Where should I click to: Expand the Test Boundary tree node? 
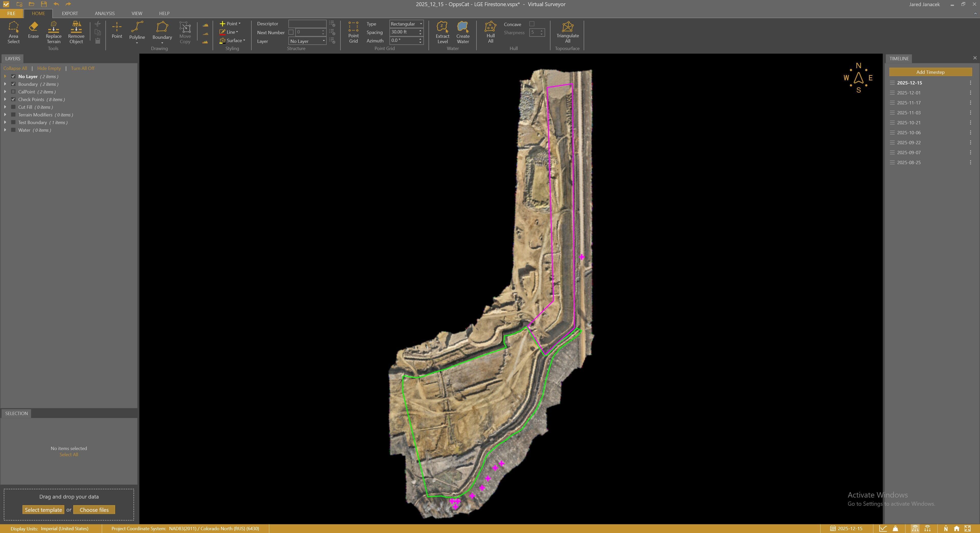point(5,122)
